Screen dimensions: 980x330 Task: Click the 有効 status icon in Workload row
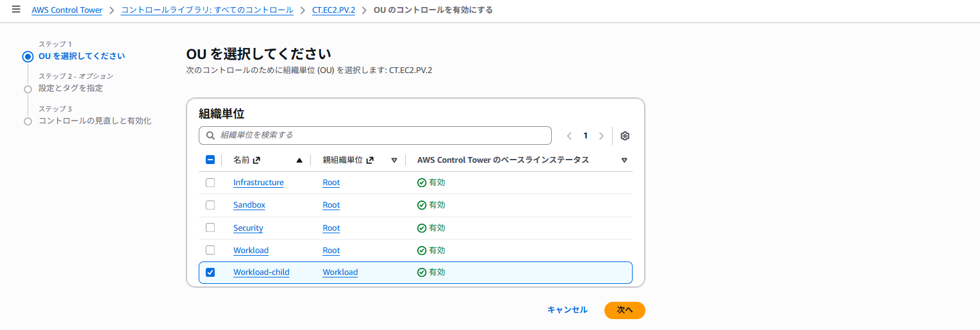422,251
